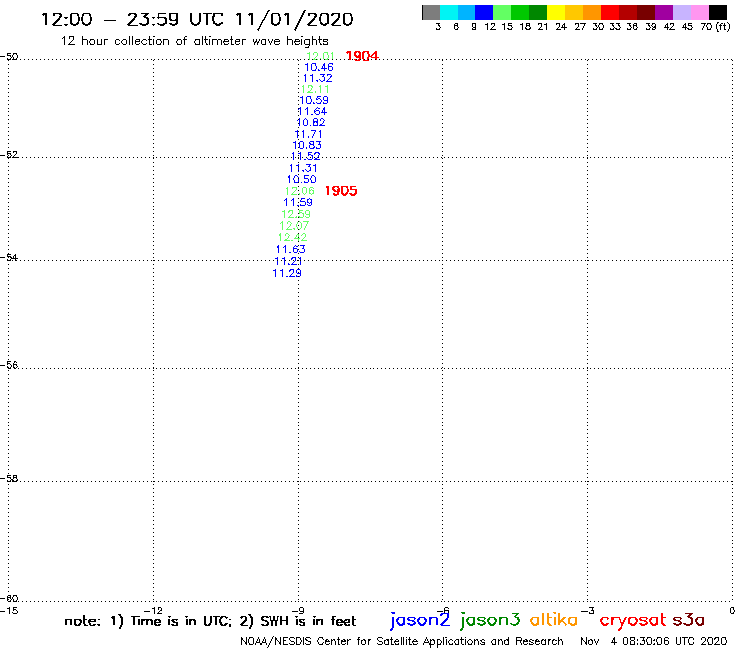Select the wave height value 11.71
This screenshot has height=650, width=740.
308,134
